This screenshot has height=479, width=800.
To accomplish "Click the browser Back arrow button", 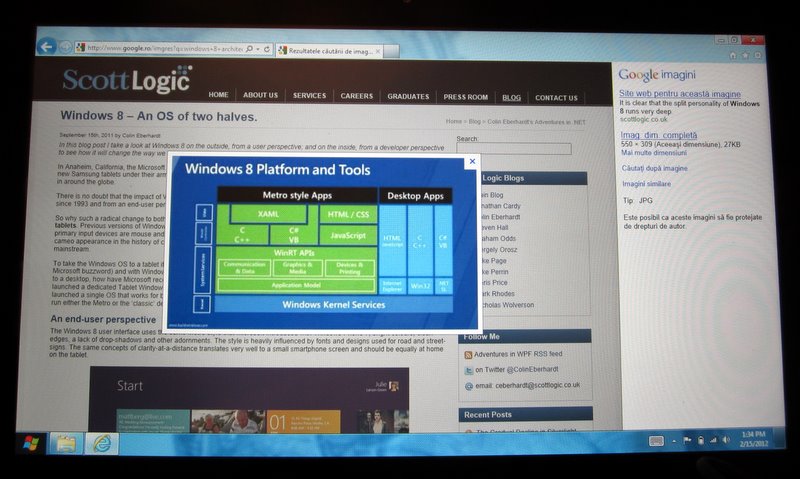I will pyautogui.click(x=46, y=47).
